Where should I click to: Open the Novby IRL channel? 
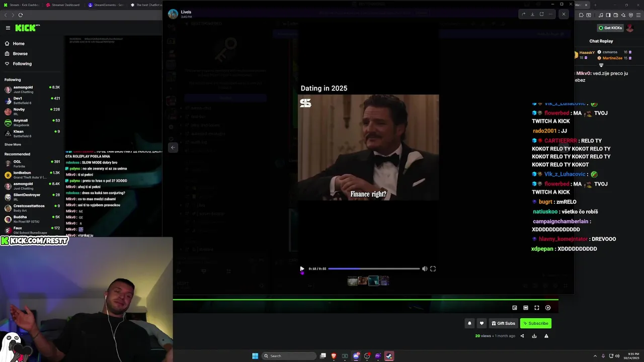[x=32, y=112]
